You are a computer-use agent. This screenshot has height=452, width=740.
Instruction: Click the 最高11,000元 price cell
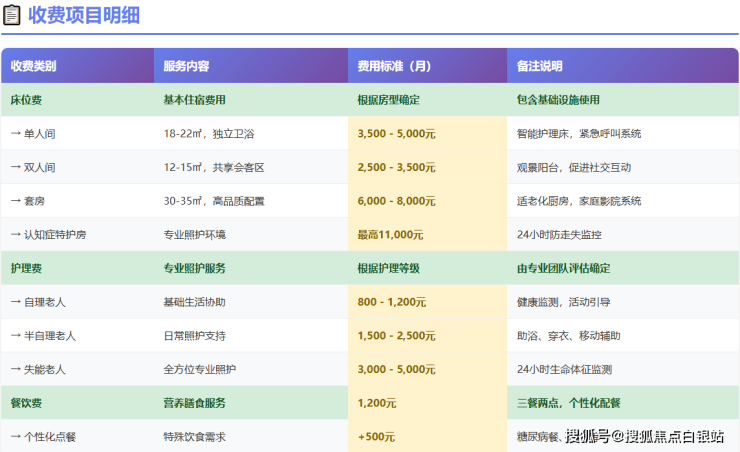click(389, 235)
